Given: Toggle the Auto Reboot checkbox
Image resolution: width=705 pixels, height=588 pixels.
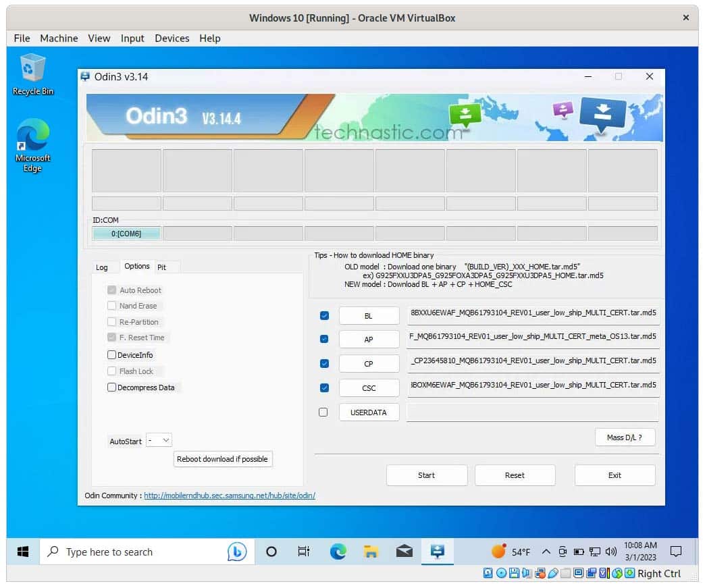Looking at the screenshot, I should click(111, 290).
